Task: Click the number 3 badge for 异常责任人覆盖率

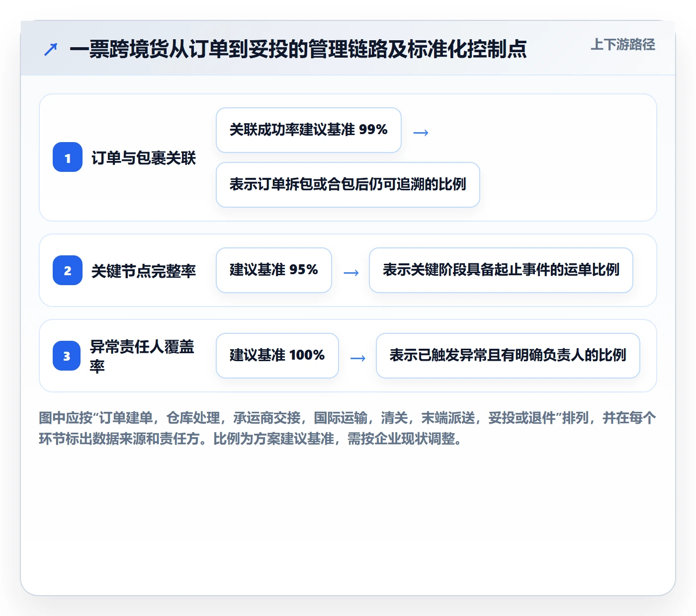Action: 67,356
